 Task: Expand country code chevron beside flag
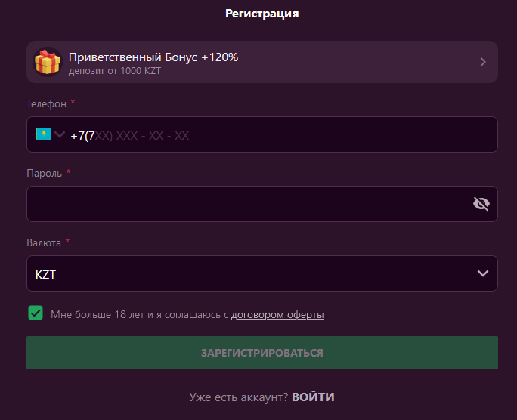click(x=60, y=134)
